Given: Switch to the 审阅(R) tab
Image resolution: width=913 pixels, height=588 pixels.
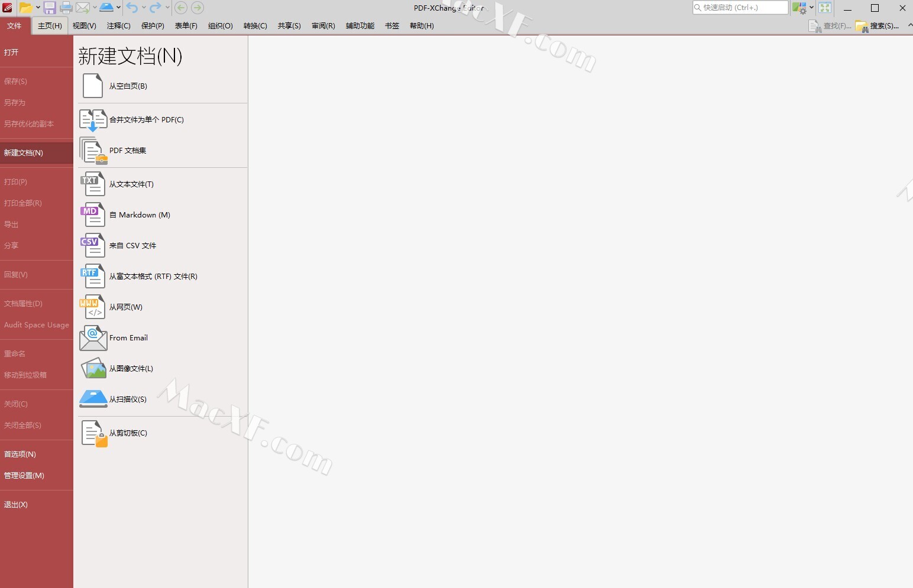Looking at the screenshot, I should (x=323, y=26).
